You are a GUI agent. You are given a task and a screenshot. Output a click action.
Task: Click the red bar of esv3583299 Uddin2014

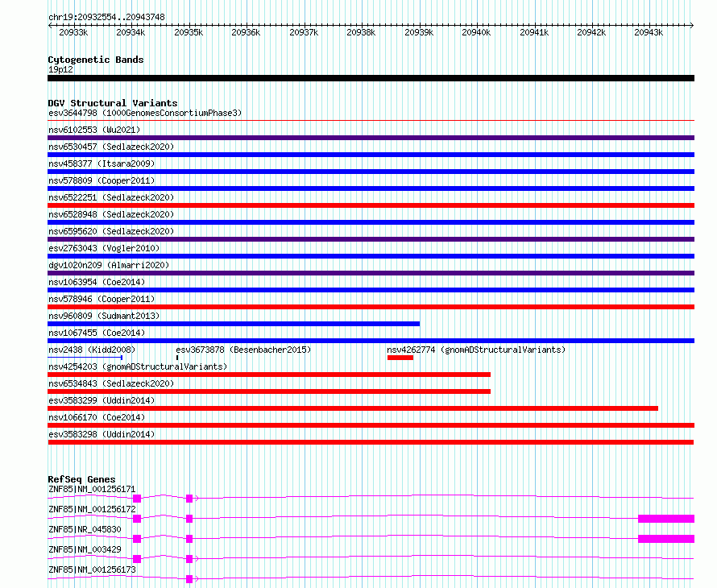click(353, 408)
